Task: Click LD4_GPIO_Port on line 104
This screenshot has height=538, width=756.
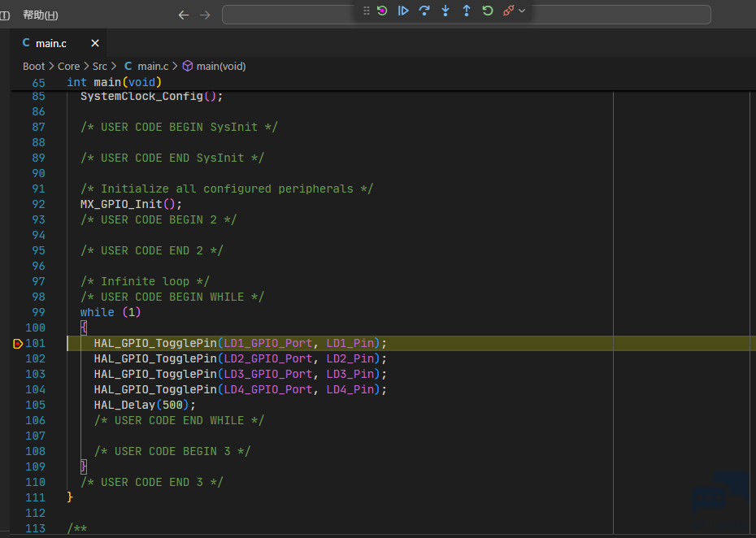Action: click(x=268, y=389)
